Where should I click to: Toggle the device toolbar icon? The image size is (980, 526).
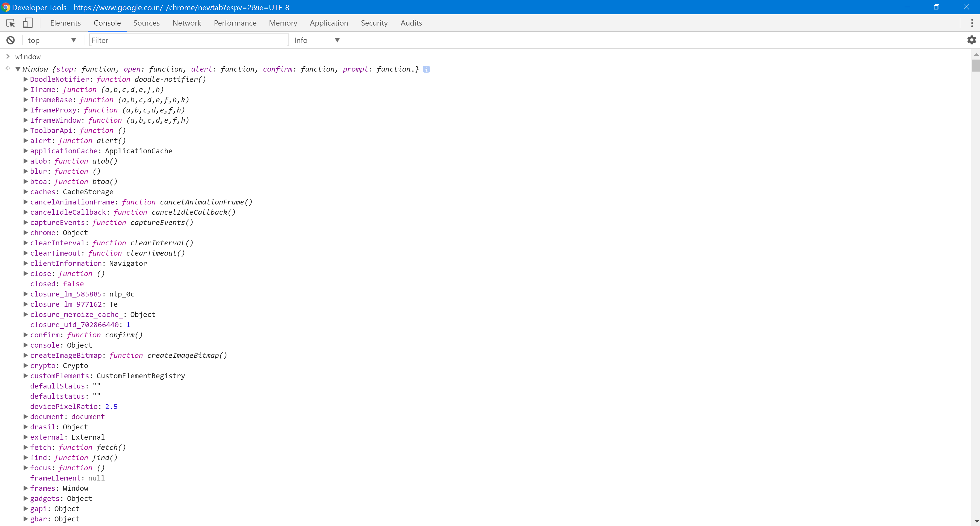27,23
